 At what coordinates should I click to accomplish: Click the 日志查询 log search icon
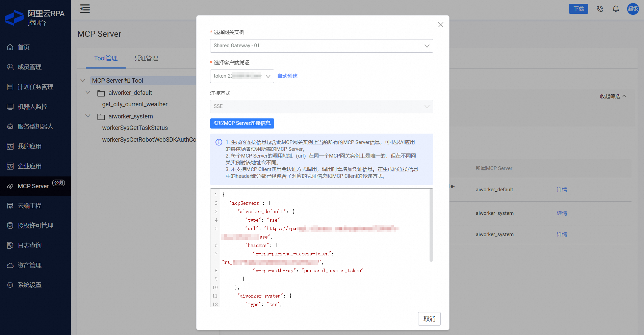tap(10, 245)
